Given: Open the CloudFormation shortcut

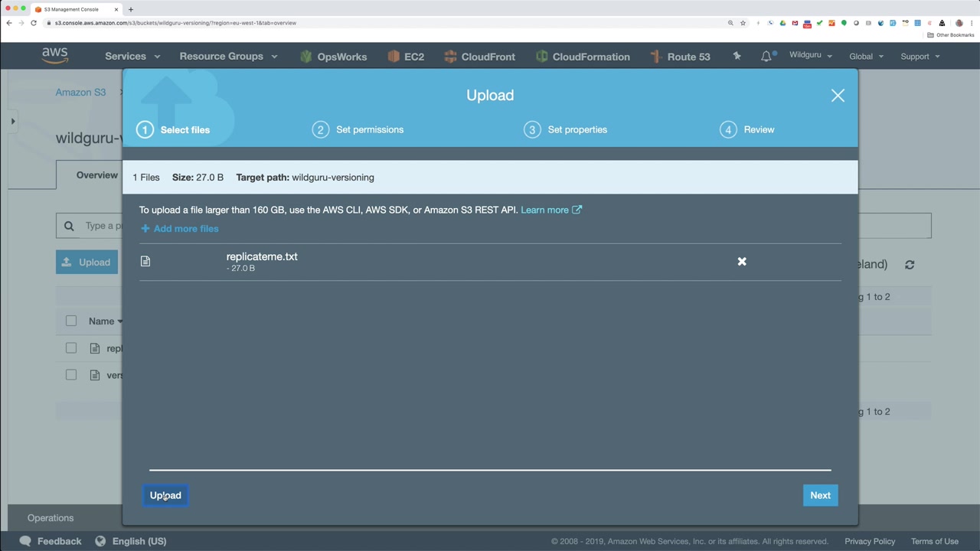Looking at the screenshot, I should (x=583, y=57).
